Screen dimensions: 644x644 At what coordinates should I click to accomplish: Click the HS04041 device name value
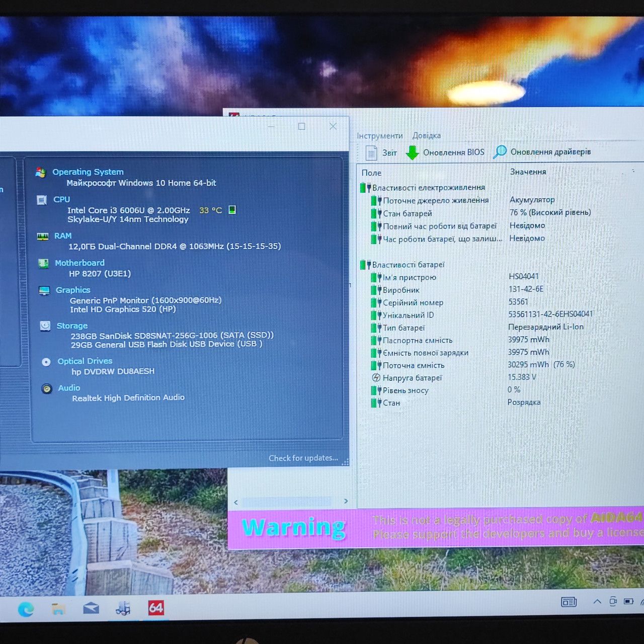pyautogui.click(x=523, y=276)
